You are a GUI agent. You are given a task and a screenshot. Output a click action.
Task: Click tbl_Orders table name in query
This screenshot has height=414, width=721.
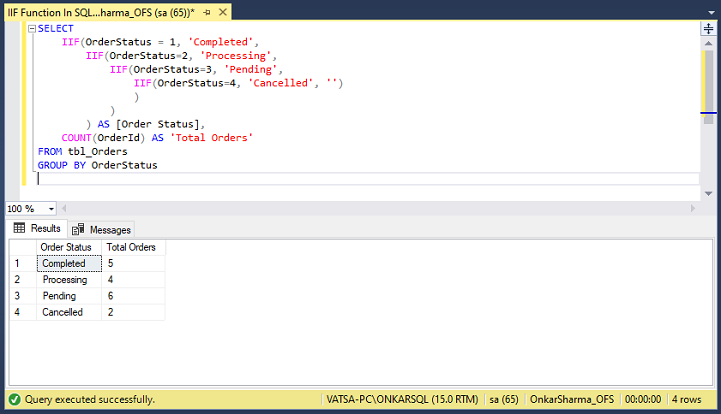[x=97, y=152]
